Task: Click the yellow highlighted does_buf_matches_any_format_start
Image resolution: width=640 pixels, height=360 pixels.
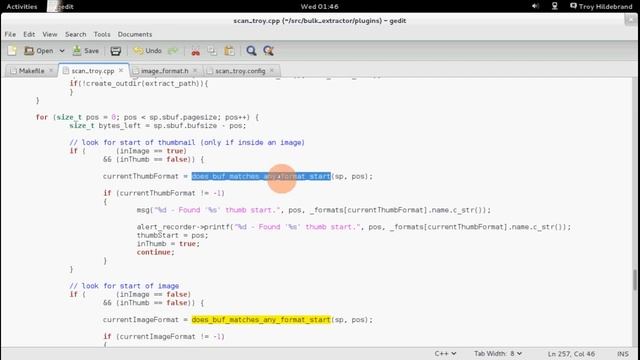Action: (261, 320)
